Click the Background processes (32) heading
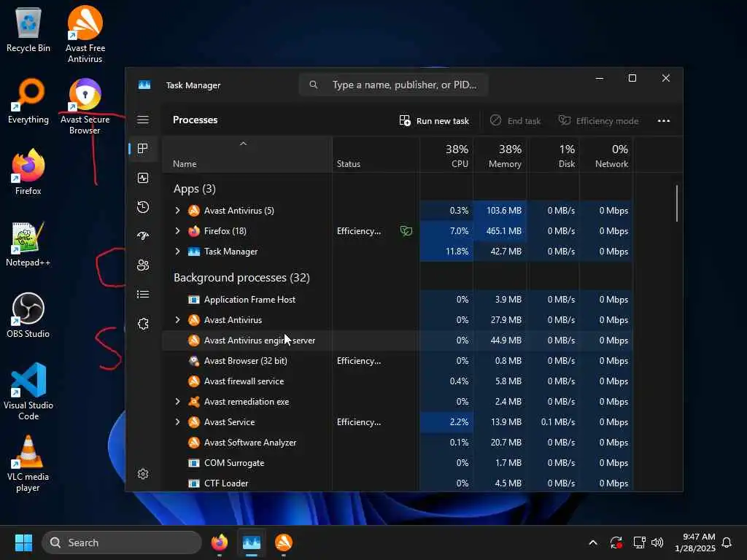 [x=241, y=278]
